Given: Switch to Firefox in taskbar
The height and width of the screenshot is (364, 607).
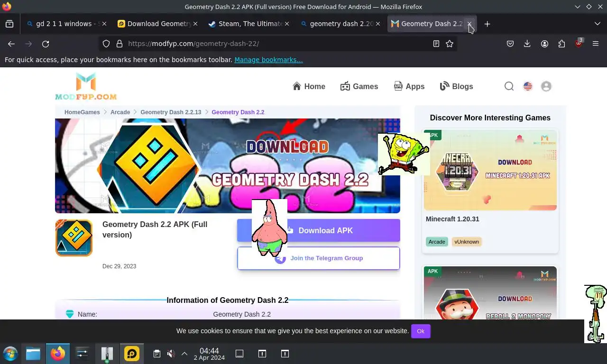Looking at the screenshot, I should (58, 354).
